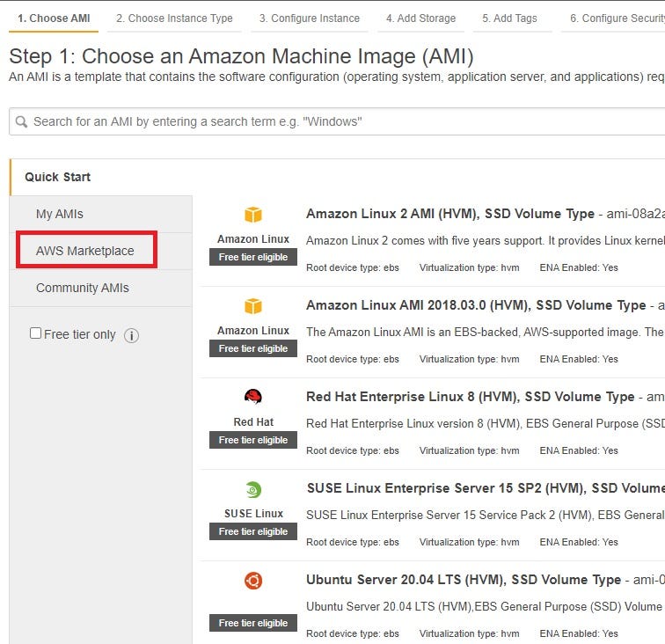This screenshot has width=665, height=644.
Task: Click Free tier eligible badge for Amazon Linux 2
Action: pyautogui.click(x=253, y=257)
